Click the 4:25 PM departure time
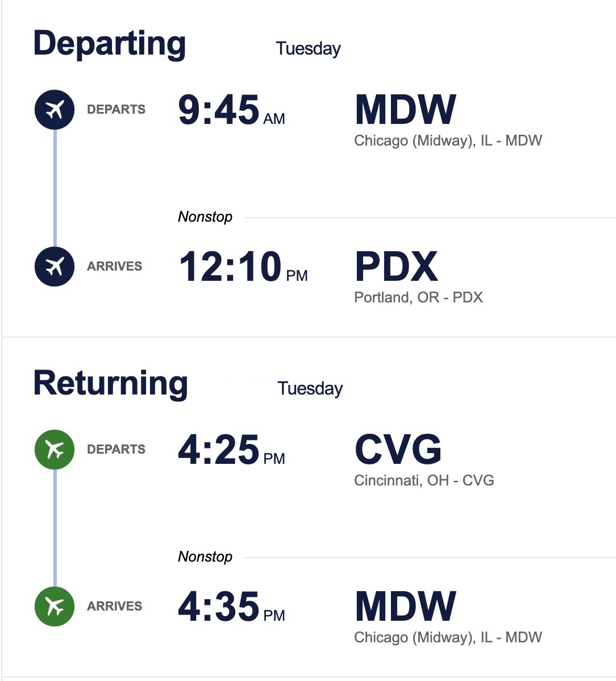 [x=231, y=450]
